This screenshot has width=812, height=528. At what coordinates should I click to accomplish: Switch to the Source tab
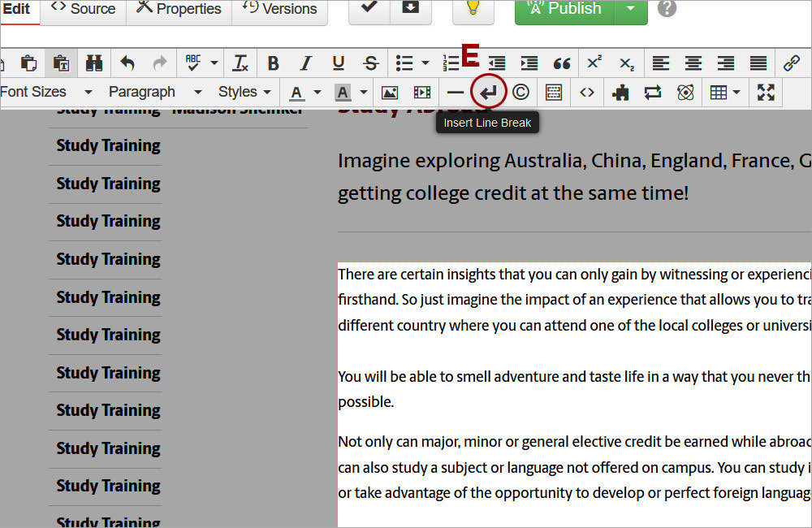83,10
